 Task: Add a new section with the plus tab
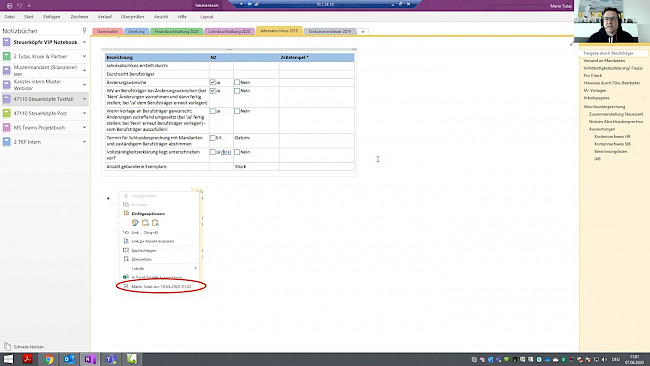363,32
